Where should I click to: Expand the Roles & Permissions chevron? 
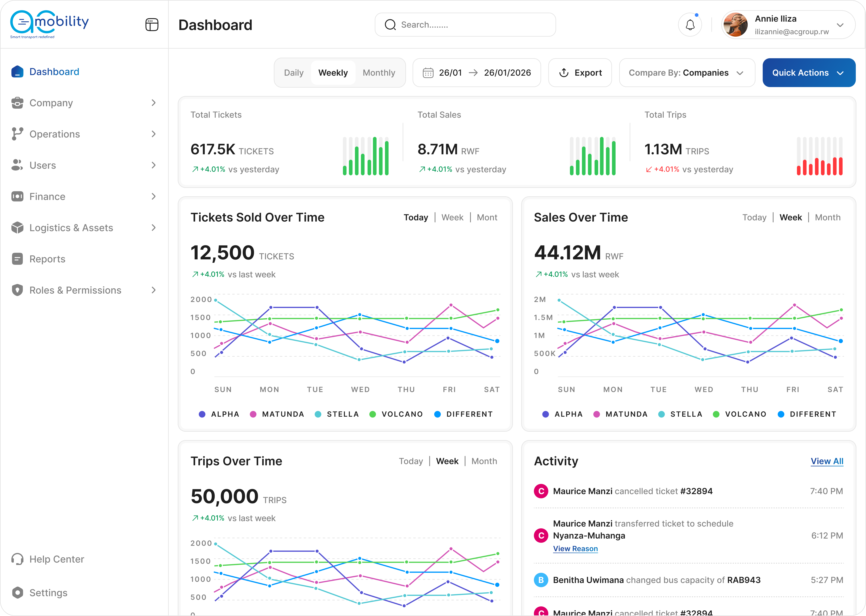pos(154,290)
